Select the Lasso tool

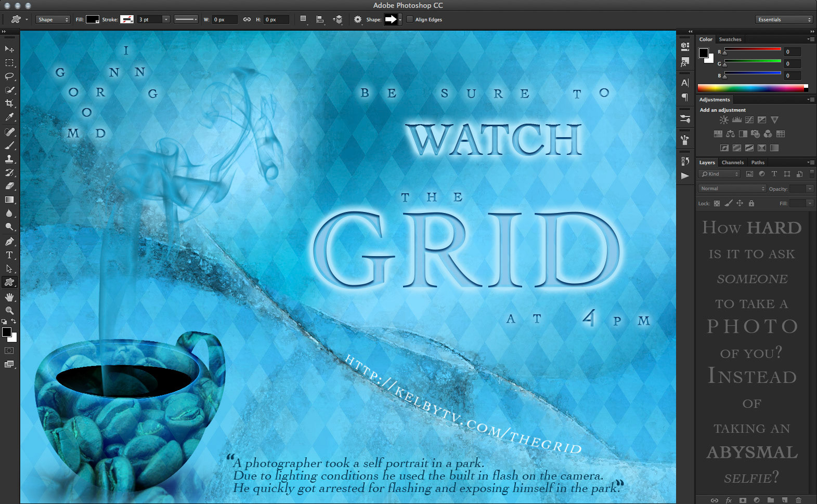pos(9,76)
